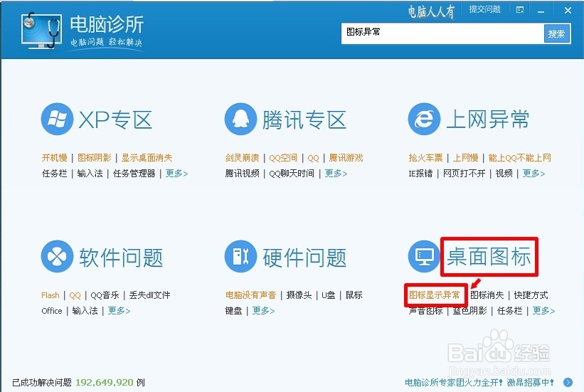This screenshot has height=392, width=584.
Task: Focus the search box containing 图标异常
Action: tap(442, 34)
